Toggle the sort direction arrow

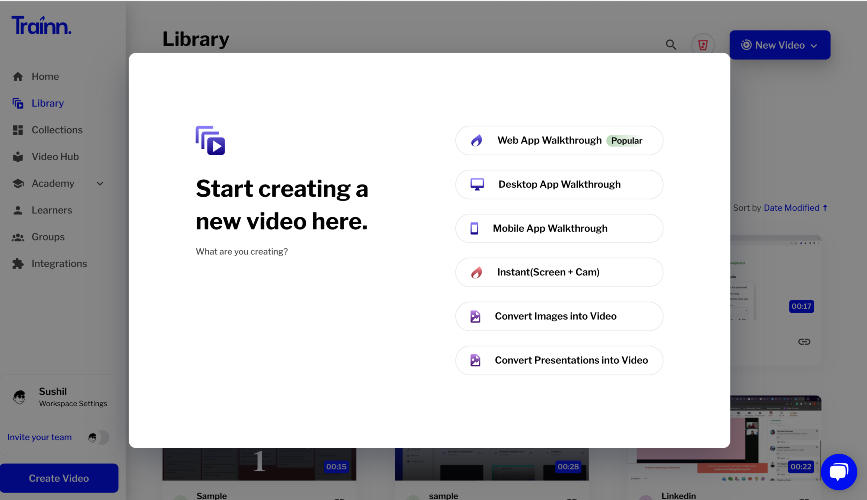click(825, 208)
